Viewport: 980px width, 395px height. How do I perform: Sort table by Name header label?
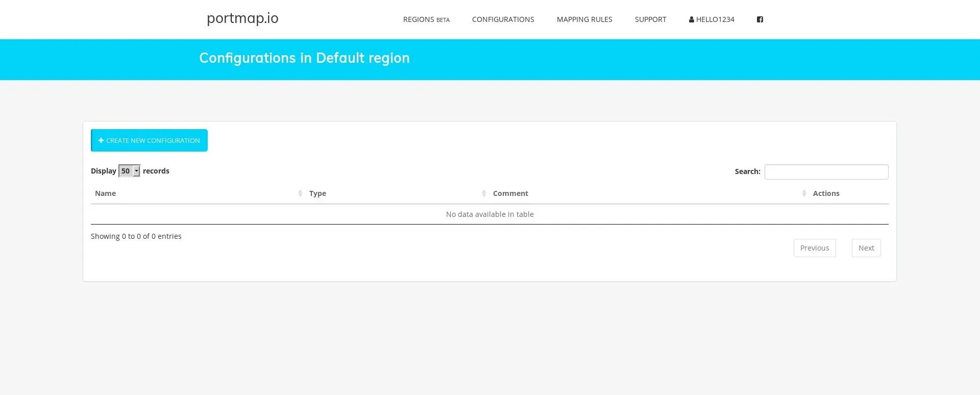pos(105,193)
